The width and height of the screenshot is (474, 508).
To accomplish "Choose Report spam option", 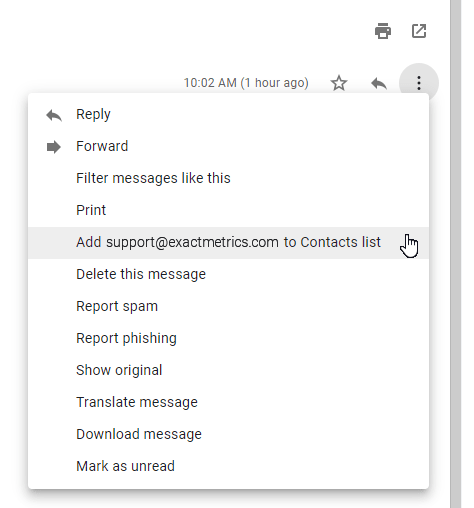I will 228,306.
